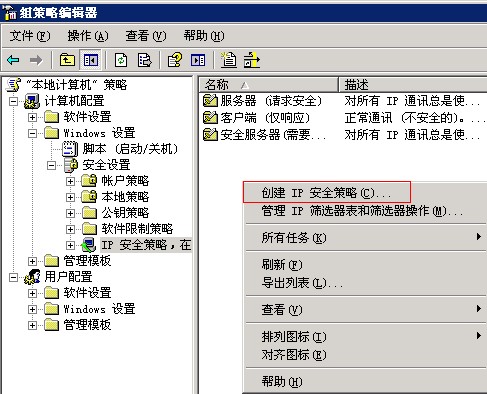Viewport: 487px width, 394px height.
Task: Click the Back arrow toolbar icon
Action: coord(13,60)
